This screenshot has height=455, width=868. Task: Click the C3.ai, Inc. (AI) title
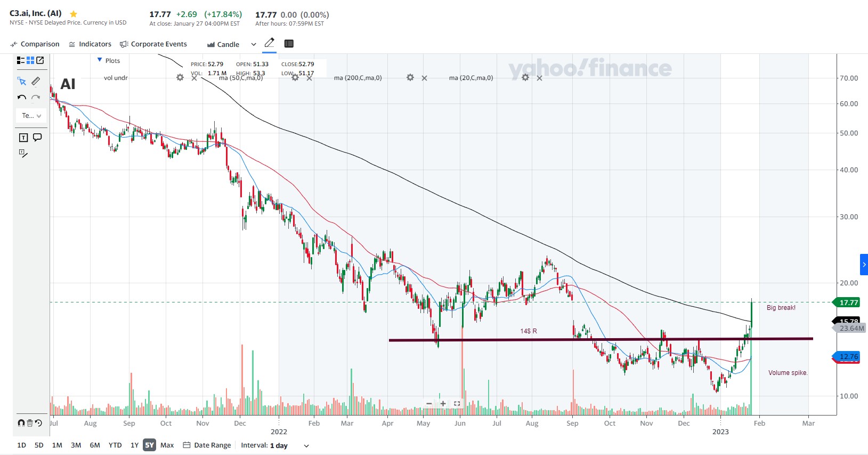36,13
